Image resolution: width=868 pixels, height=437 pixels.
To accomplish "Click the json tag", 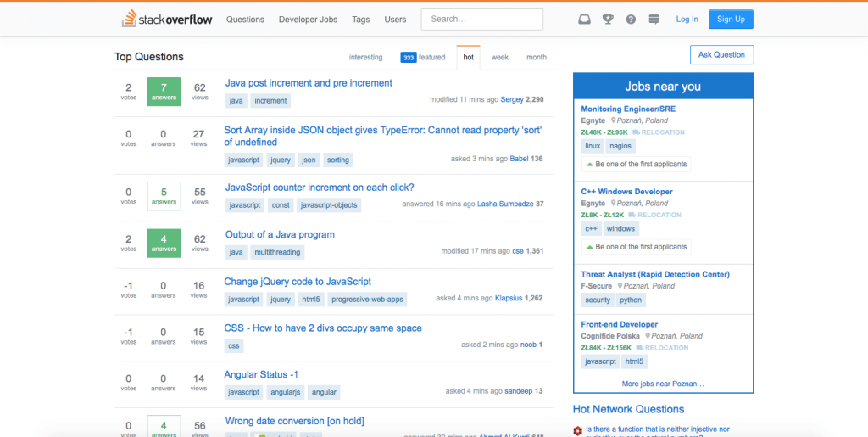I will pos(309,160).
